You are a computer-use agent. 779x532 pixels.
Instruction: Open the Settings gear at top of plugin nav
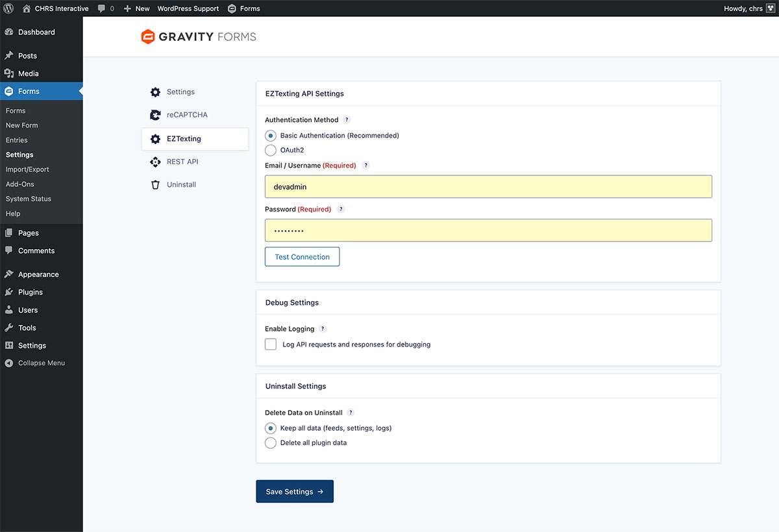(155, 92)
